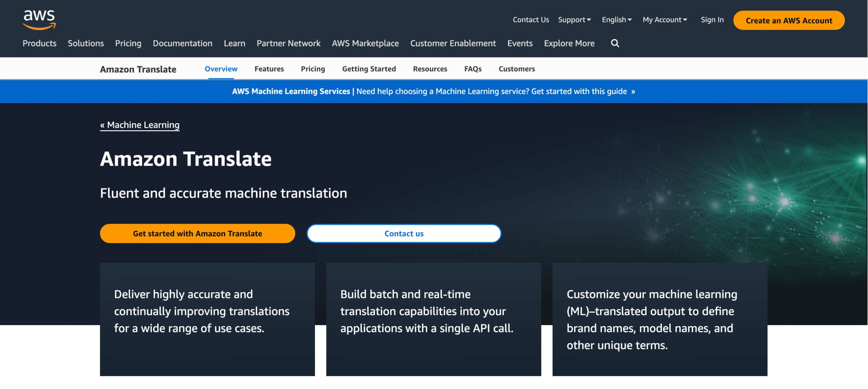
Task: Click the Machine Learning breadcrumb link
Action: [139, 125]
